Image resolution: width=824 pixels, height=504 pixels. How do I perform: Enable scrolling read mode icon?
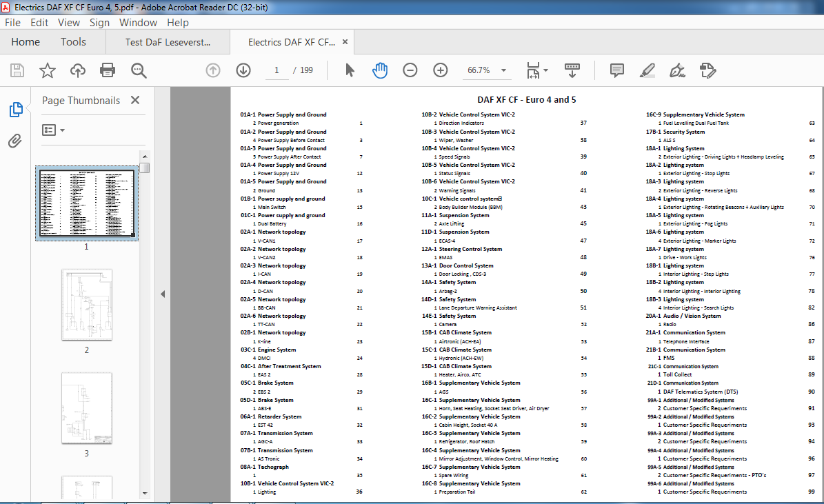pyautogui.click(x=572, y=70)
